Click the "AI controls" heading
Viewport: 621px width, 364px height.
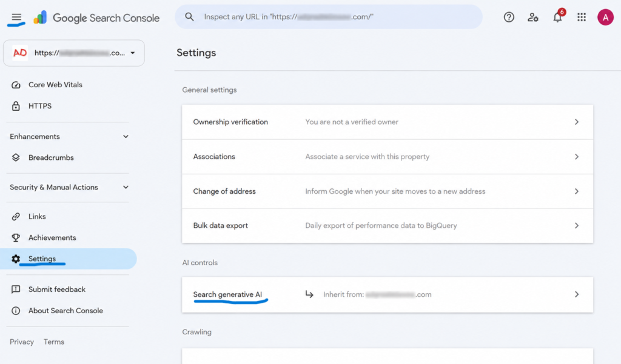click(200, 263)
